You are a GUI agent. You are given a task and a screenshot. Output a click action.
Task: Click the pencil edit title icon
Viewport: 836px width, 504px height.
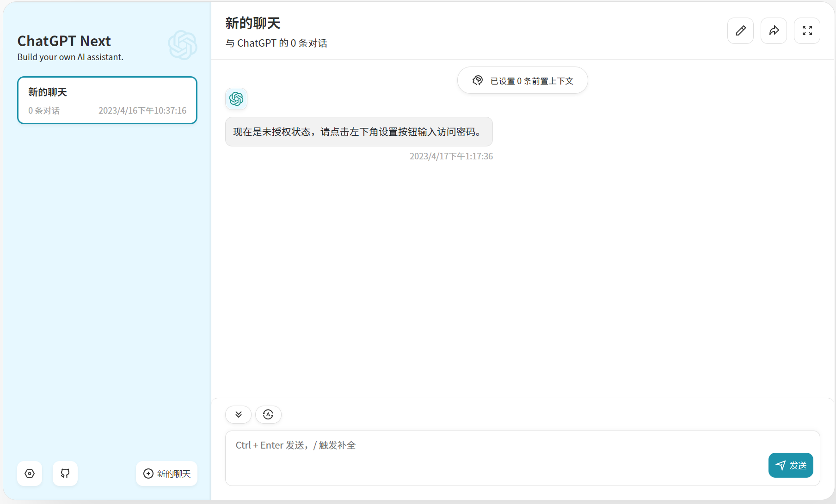coord(740,31)
